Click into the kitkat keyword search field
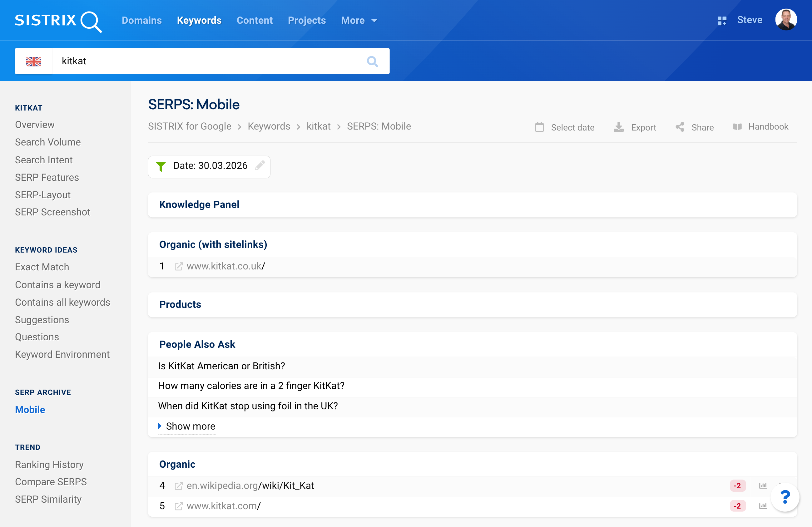The image size is (812, 527). (205, 62)
